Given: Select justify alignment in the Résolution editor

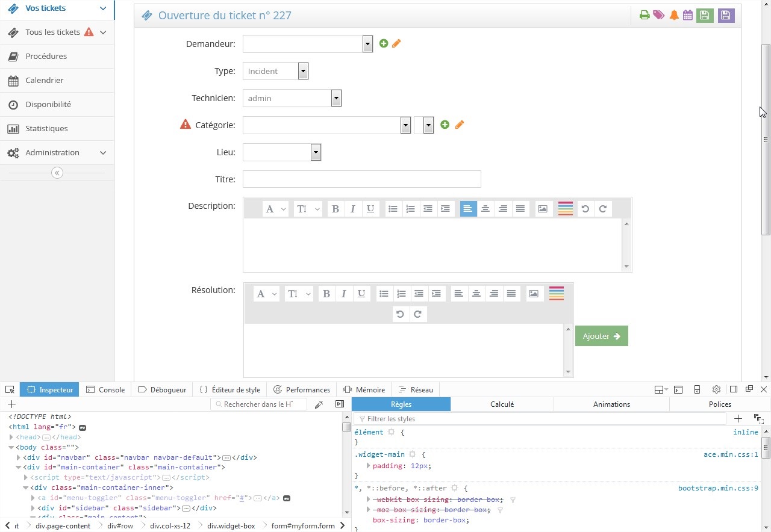Looking at the screenshot, I should point(511,294).
